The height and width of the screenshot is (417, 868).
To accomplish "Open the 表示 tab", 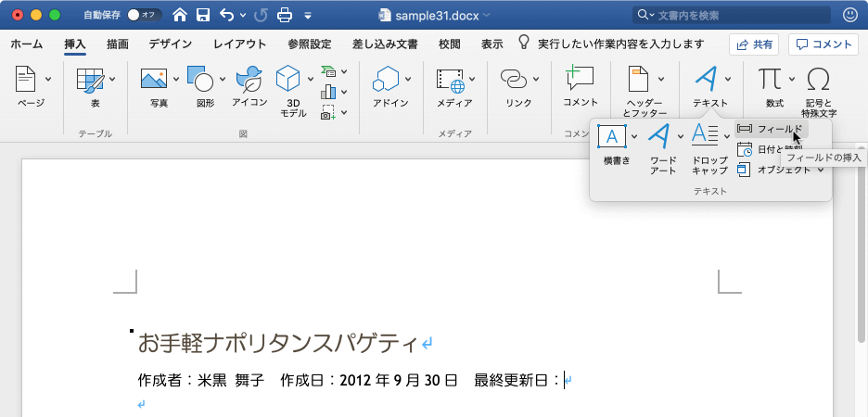I will 492,44.
